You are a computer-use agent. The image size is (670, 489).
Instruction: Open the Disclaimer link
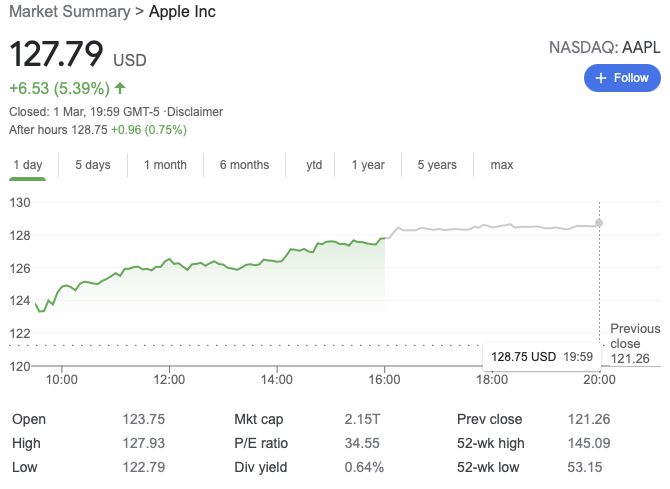click(195, 112)
